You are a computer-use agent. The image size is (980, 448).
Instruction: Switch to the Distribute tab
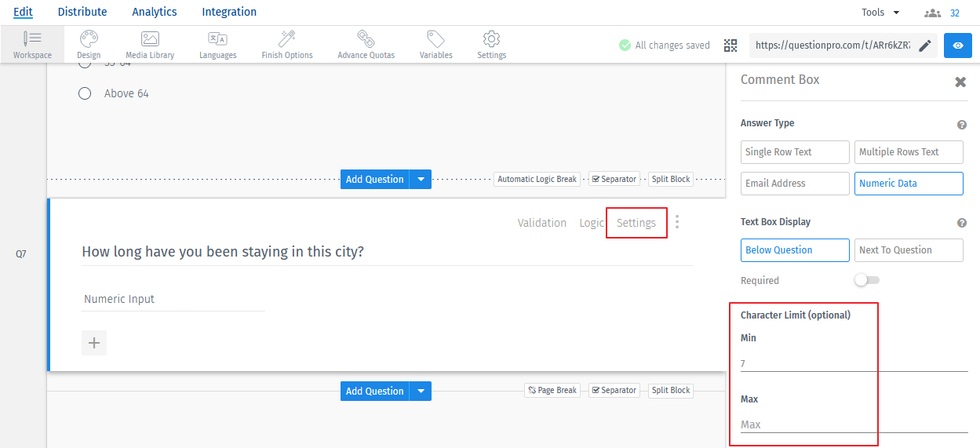tap(82, 12)
